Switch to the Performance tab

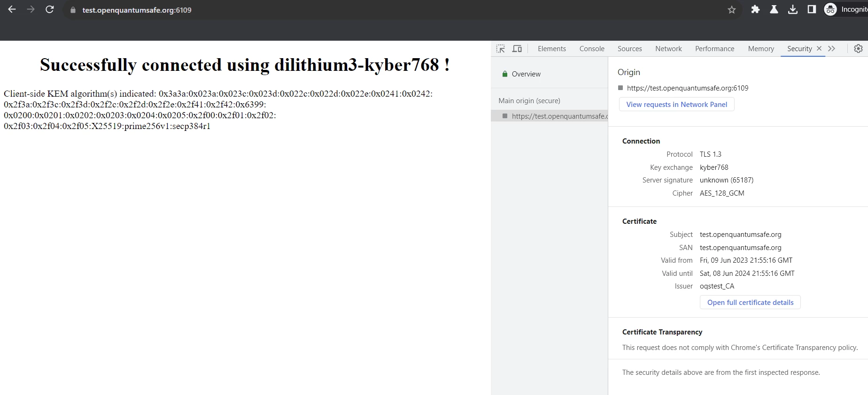[x=714, y=49]
